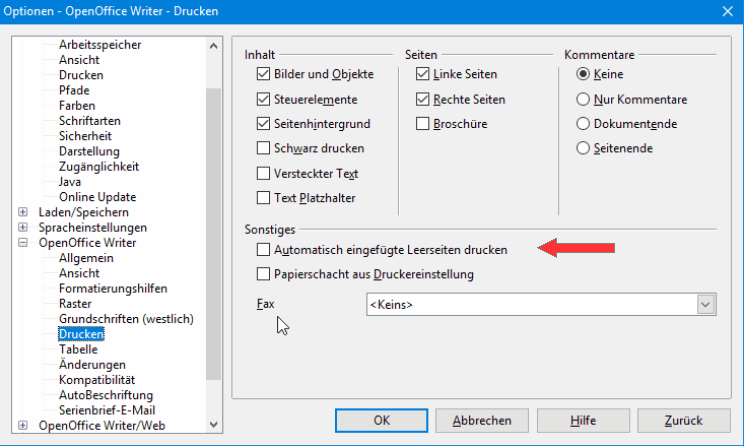
Task: Uncheck Bilder und Objekte checkbox
Action: pyautogui.click(x=263, y=74)
